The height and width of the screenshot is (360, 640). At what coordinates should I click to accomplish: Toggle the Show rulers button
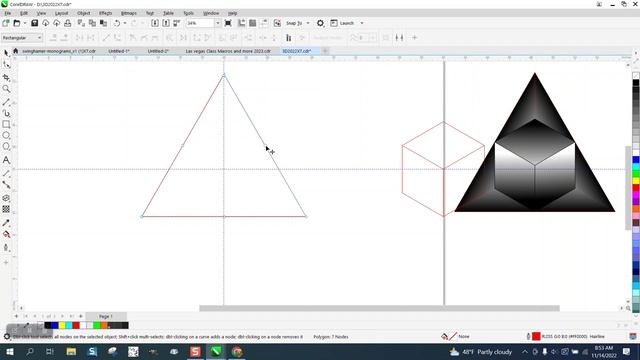(242, 23)
